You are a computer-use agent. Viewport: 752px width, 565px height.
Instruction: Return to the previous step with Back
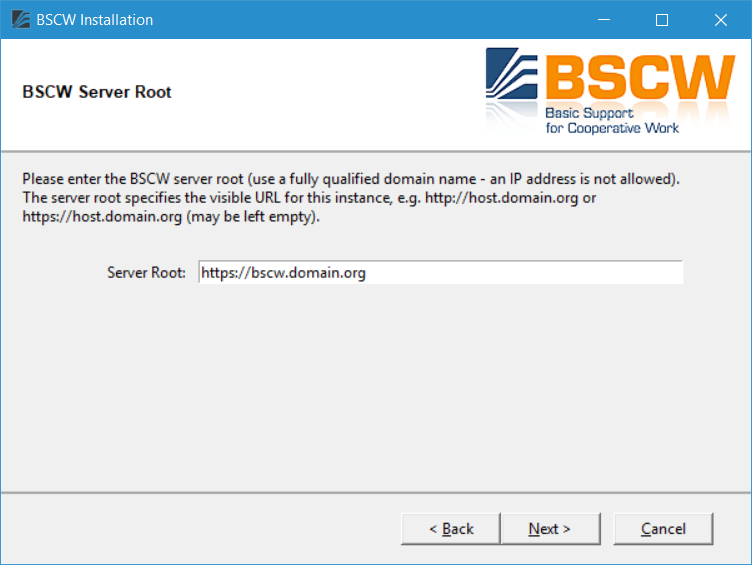coord(451,529)
